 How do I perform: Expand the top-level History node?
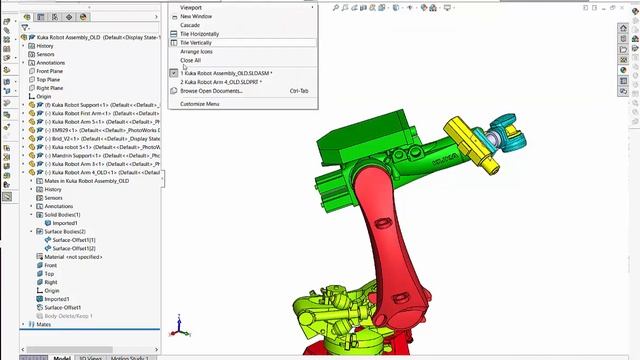pos(23,46)
